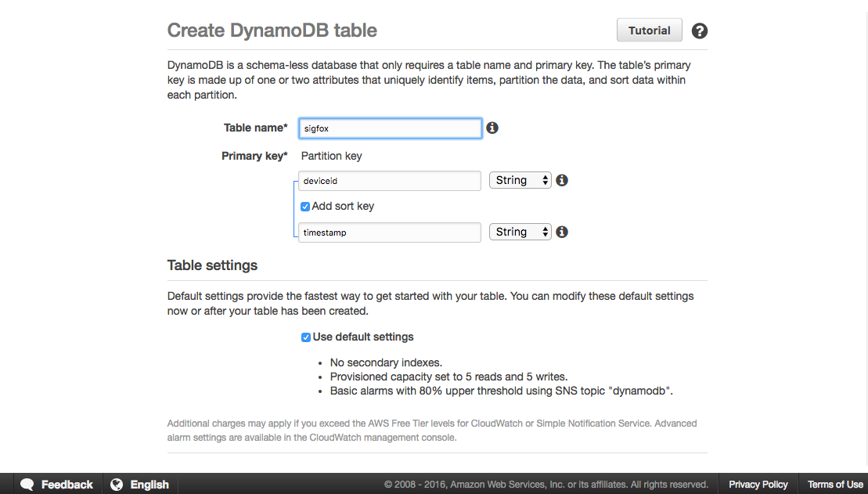Click the Feedback link in footer

coord(67,485)
